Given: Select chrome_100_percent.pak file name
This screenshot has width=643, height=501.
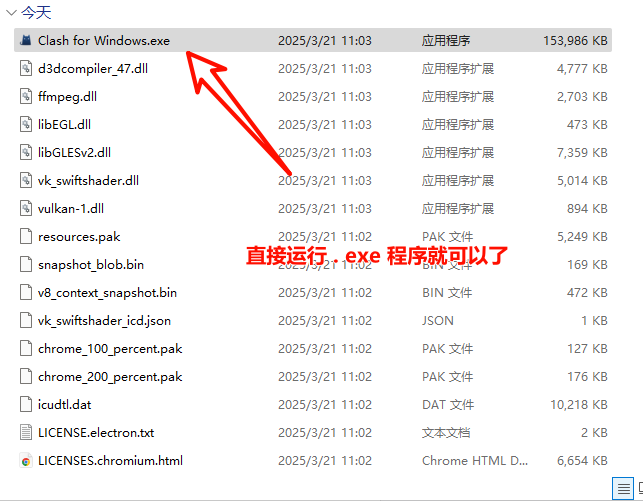Looking at the screenshot, I should click(110, 349).
